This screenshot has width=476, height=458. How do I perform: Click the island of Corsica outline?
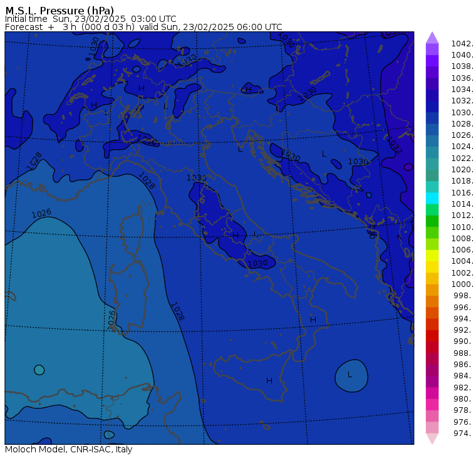(x=132, y=231)
